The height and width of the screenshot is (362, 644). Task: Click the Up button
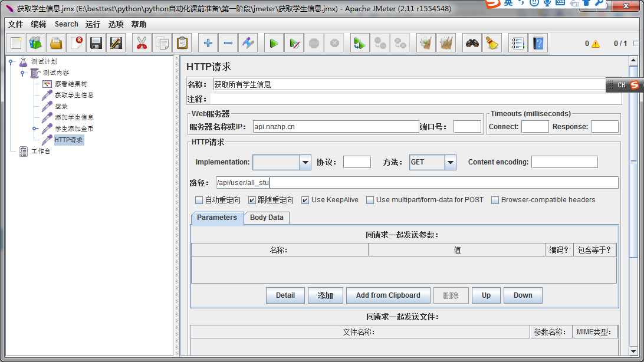(x=486, y=295)
